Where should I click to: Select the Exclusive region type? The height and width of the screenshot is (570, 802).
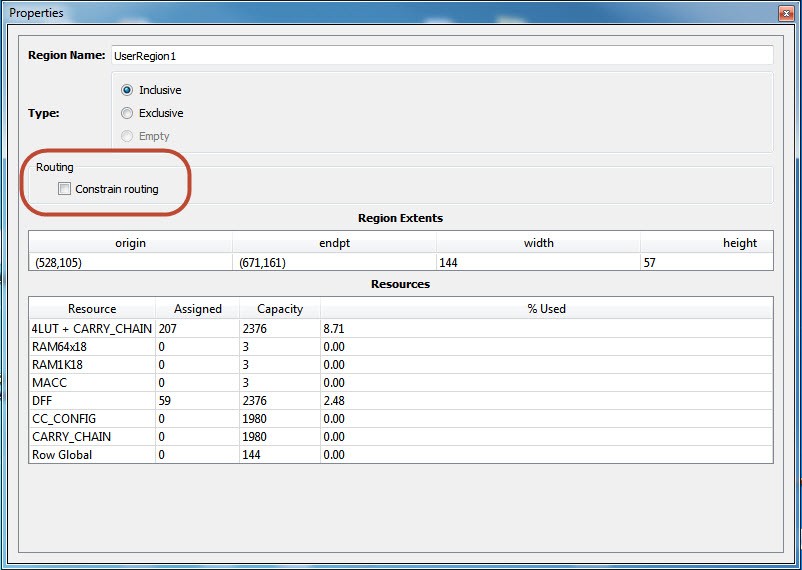point(127,113)
